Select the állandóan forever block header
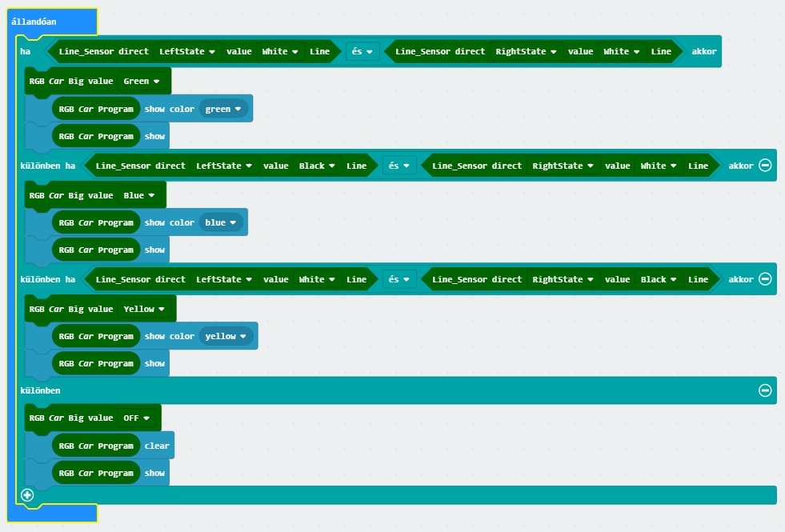 (36, 22)
